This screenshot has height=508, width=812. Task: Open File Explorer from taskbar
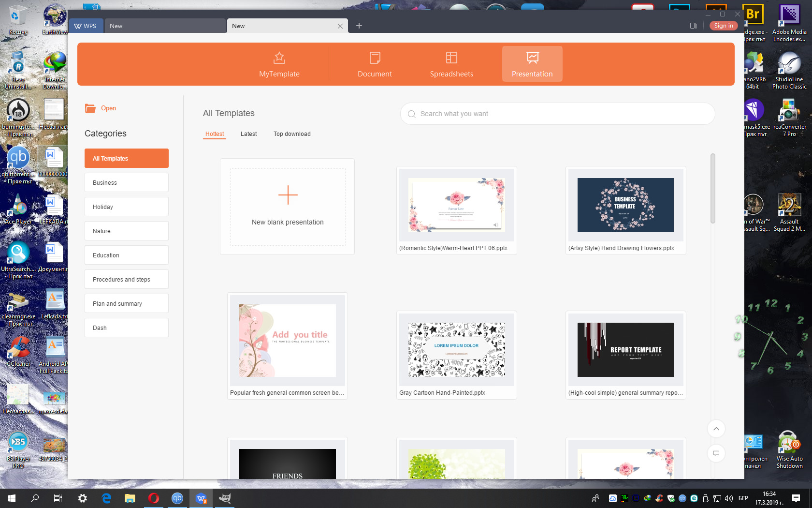[130, 498]
